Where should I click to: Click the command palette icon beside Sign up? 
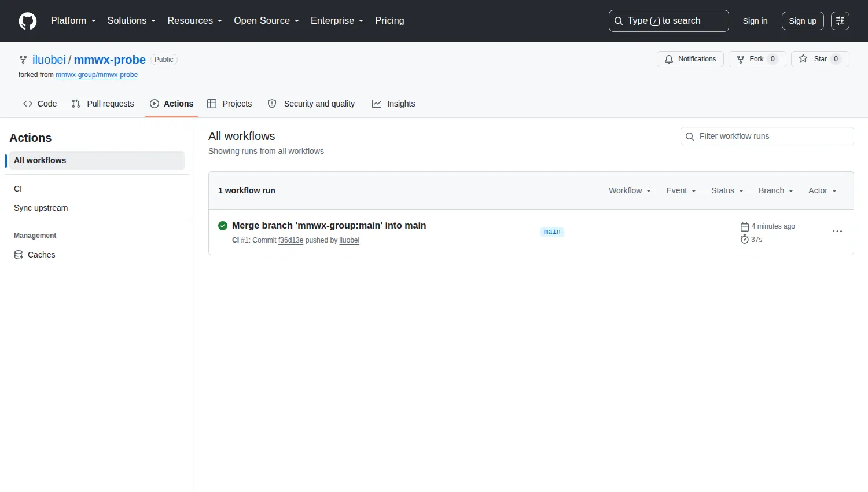click(840, 21)
